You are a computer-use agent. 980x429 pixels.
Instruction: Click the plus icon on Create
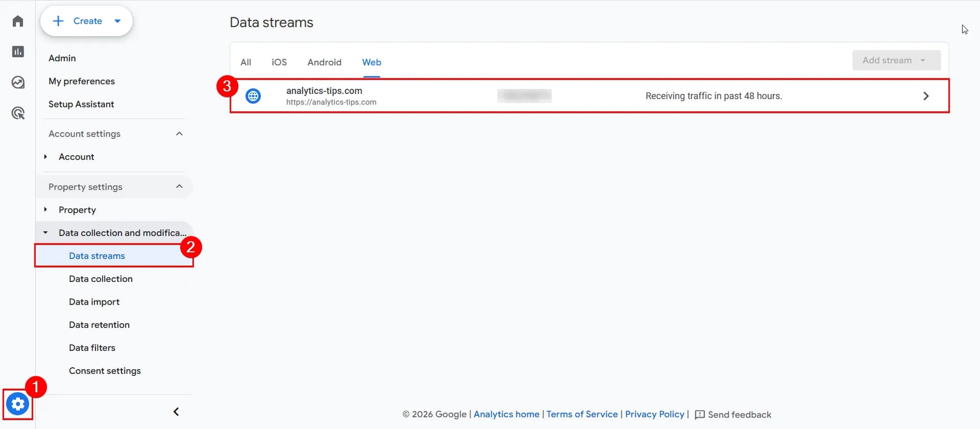[x=58, y=21]
